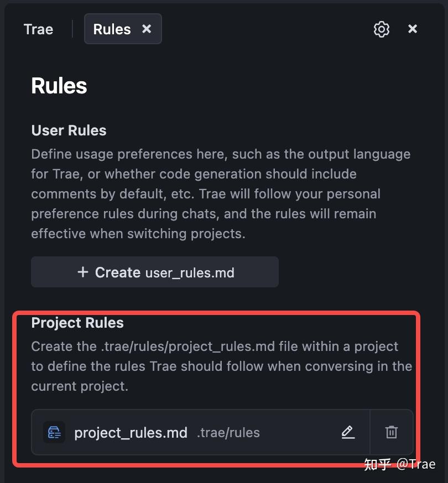Click the Rules page heading
This screenshot has width=448, height=483.
(x=59, y=86)
